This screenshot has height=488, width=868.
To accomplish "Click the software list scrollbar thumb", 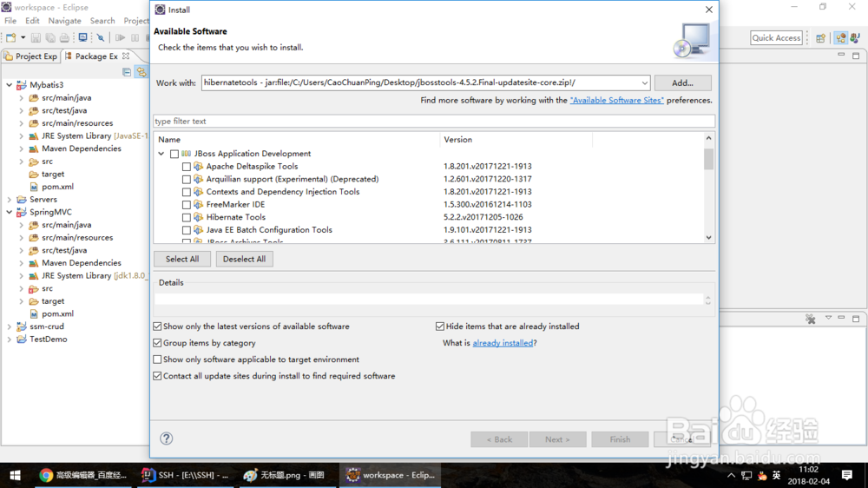I will (x=708, y=158).
